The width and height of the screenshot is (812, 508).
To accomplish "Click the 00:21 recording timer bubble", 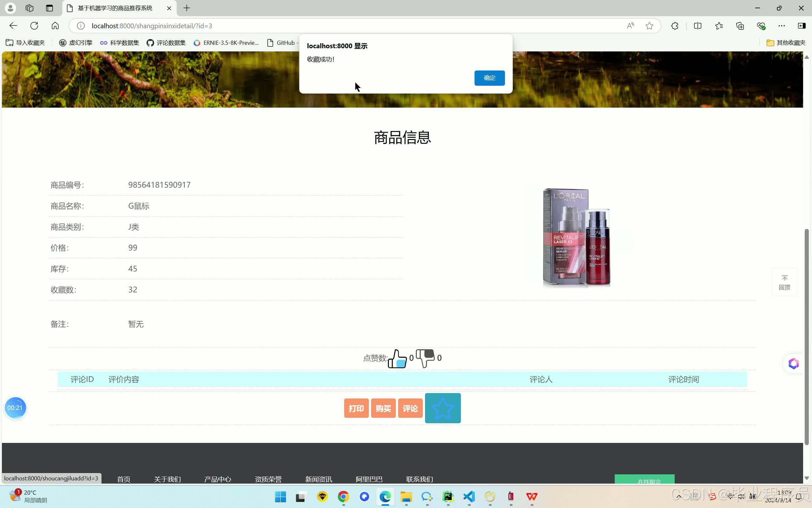I will click(x=15, y=408).
